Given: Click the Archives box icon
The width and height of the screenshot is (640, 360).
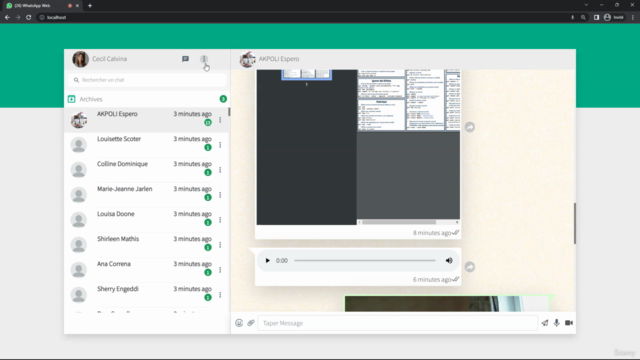Looking at the screenshot, I should (71, 99).
